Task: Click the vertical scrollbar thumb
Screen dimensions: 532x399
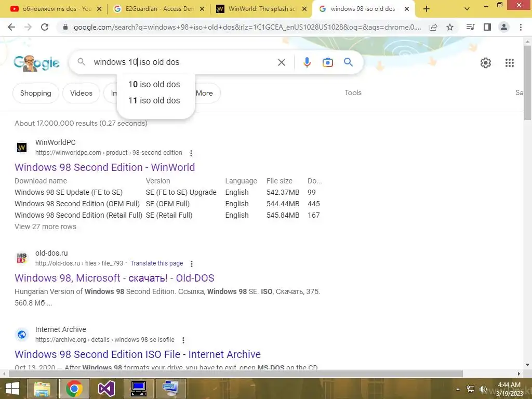Action: [x=527, y=83]
